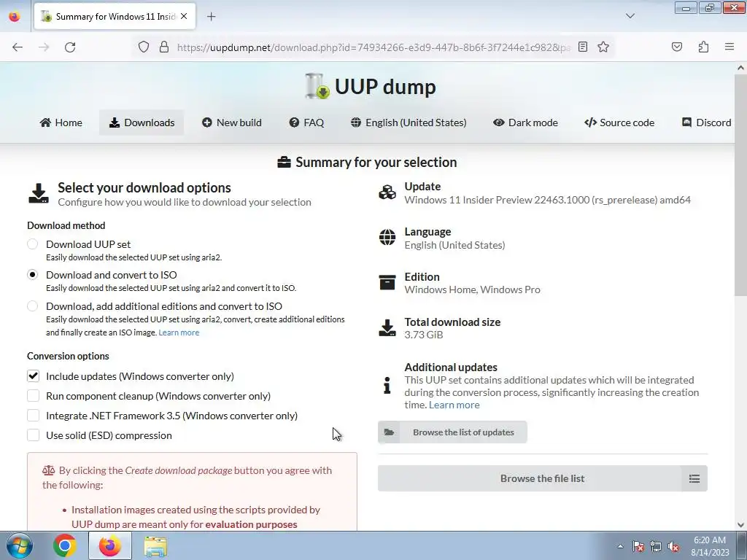Select the Download UUP set radio button
The height and width of the screenshot is (560, 747).
(32, 244)
